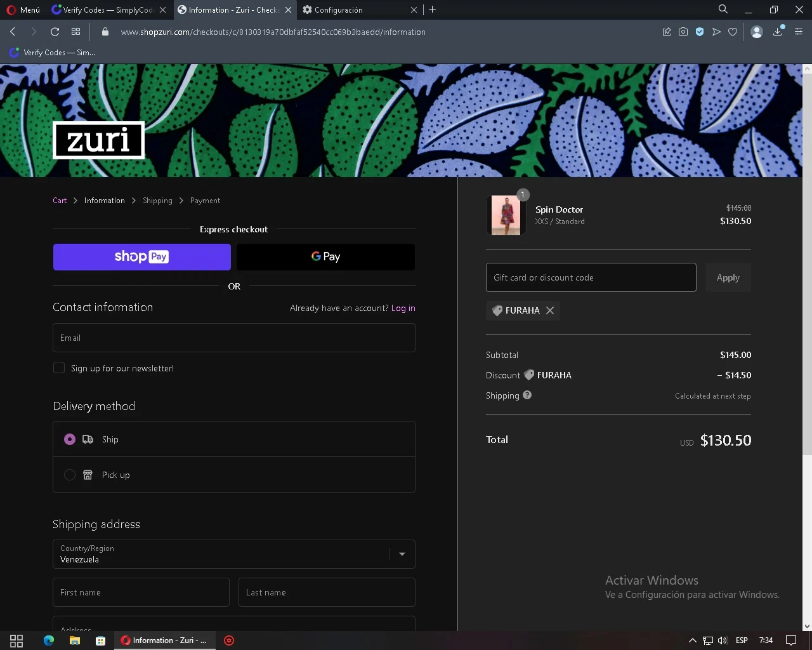The image size is (812, 650).
Task: Open the volume control tray icon
Action: (723, 640)
